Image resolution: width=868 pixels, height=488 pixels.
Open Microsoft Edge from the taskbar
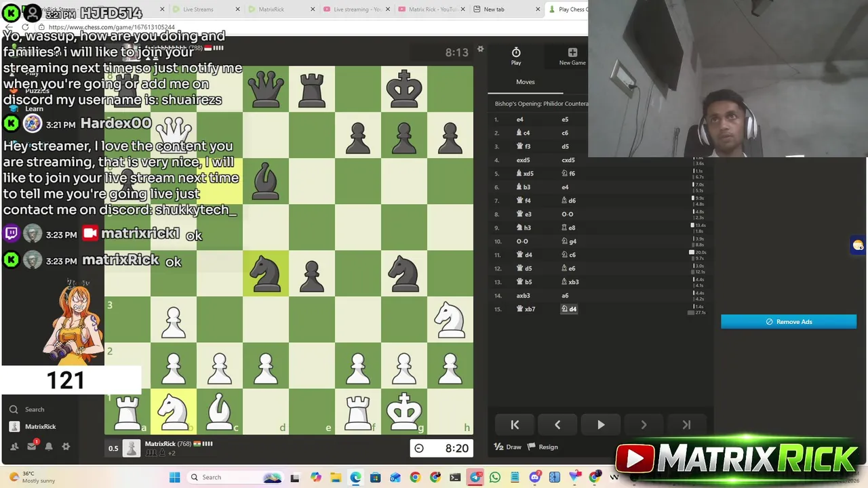[x=355, y=477]
